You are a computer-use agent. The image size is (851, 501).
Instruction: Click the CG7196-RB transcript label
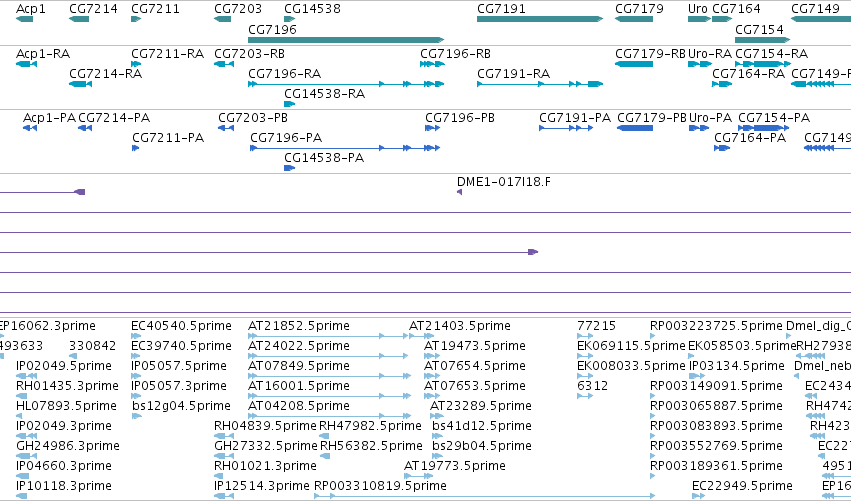(455, 54)
